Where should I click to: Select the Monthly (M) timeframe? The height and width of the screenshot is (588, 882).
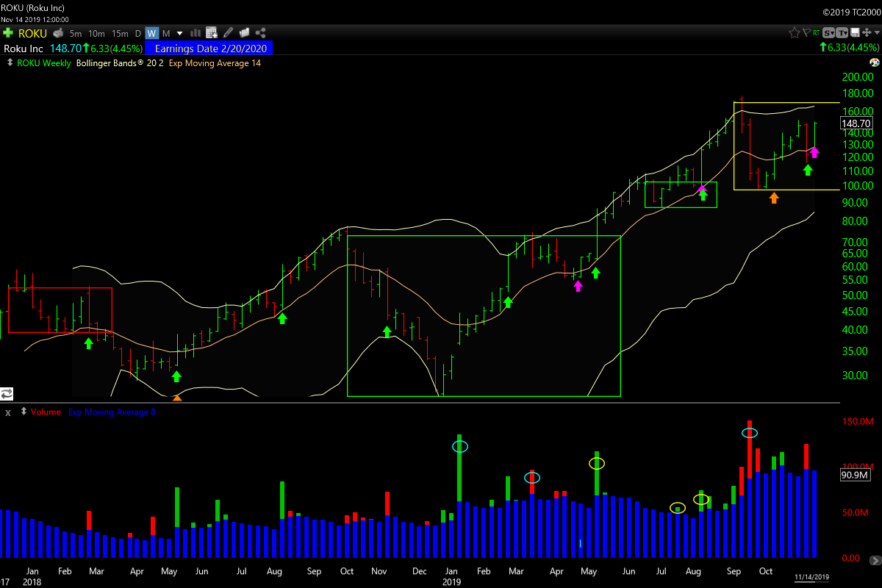(x=166, y=33)
